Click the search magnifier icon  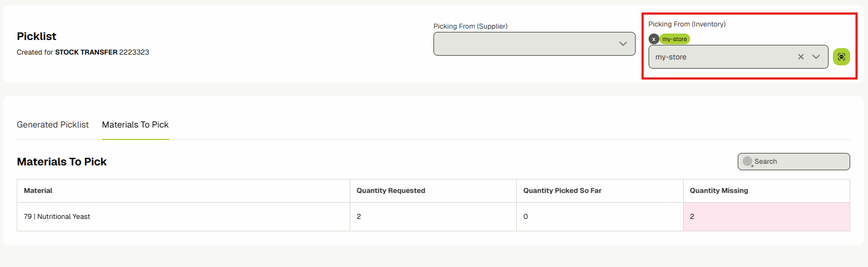click(x=747, y=162)
